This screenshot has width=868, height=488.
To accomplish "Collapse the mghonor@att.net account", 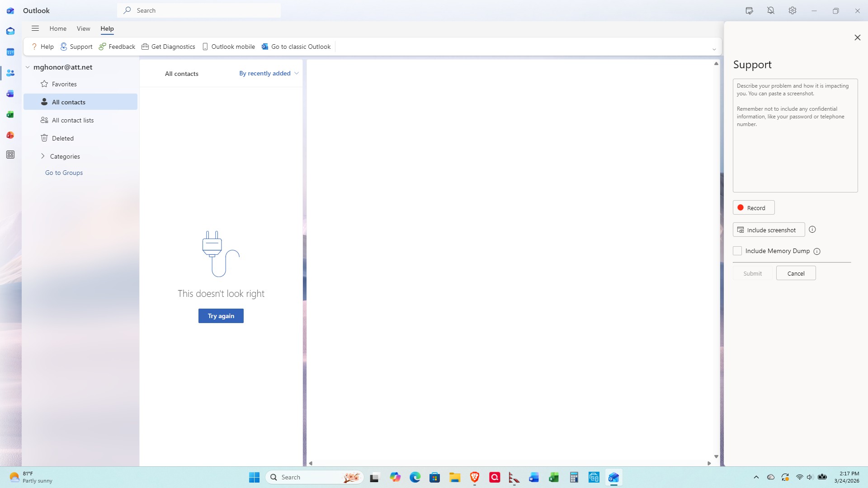I will coord(28,67).
